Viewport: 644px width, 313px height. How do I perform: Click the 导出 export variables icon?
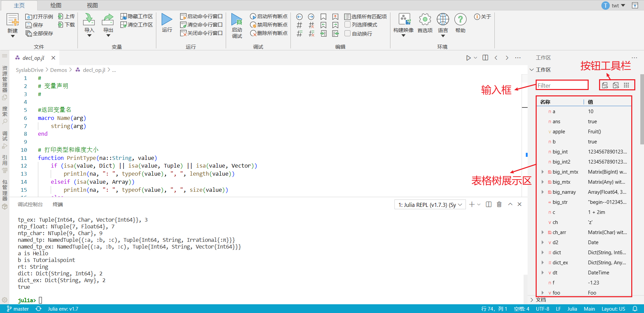tap(108, 19)
